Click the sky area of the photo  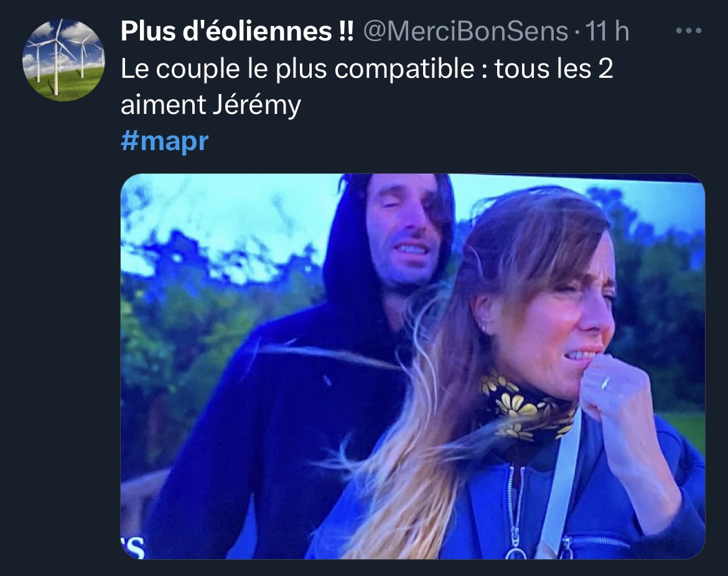(x=223, y=204)
